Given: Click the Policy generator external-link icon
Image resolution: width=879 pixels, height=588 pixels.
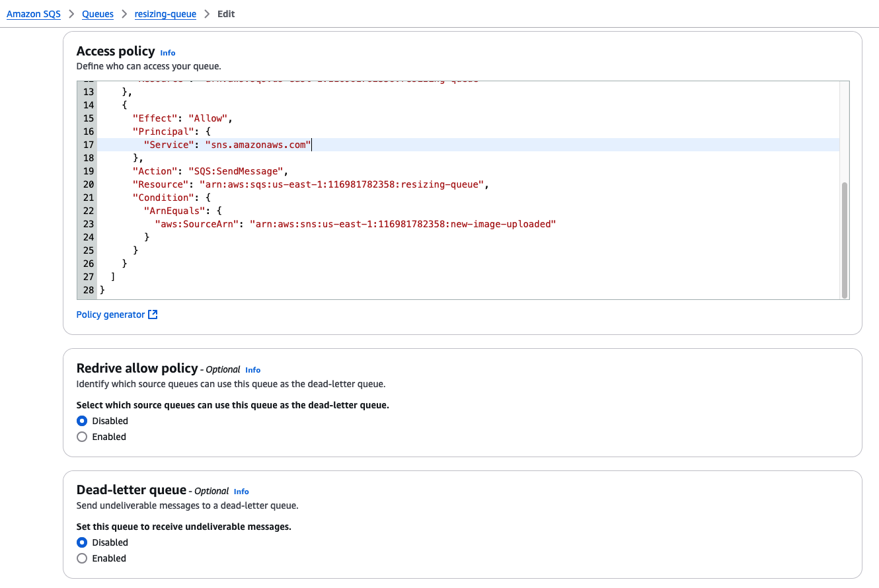Looking at the screenshot, I should click(x=153, y=314).
